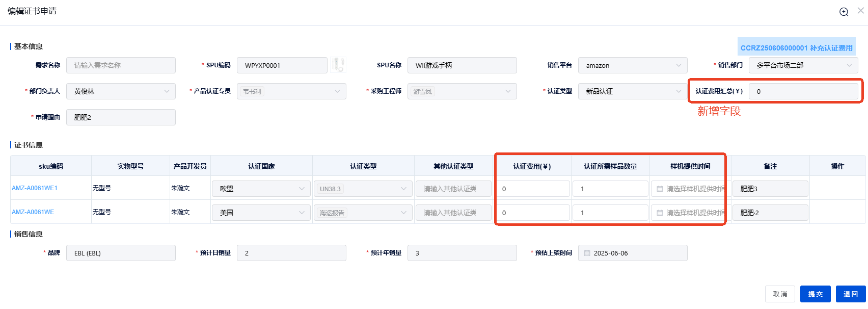
Task: Open SKU link AMZ-A0061WE1
Action: (35, 188)
